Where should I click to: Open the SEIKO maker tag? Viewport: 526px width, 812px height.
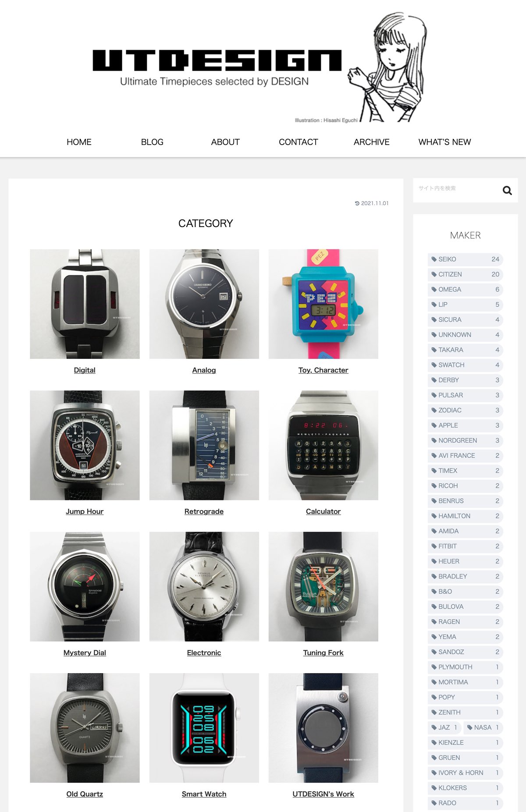point(465,259)
